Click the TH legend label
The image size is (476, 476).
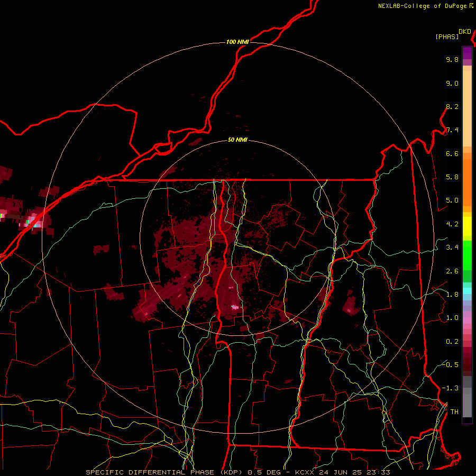pyautogui.click(x=454, y=412)
